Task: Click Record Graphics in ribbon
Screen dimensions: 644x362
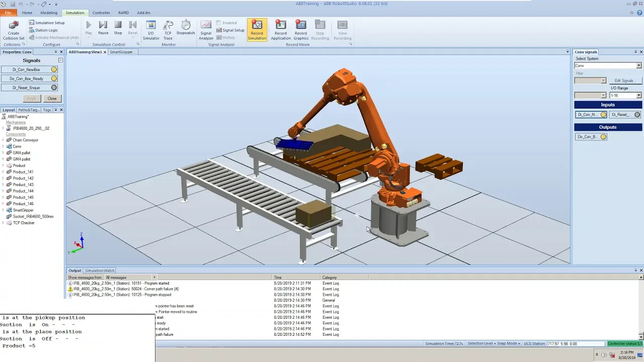Action: [301, 30]
